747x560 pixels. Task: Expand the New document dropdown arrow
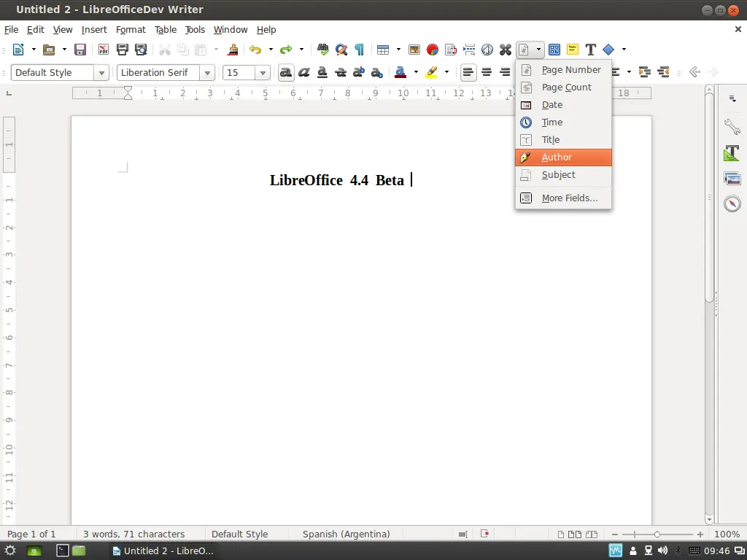click(34, 50)
